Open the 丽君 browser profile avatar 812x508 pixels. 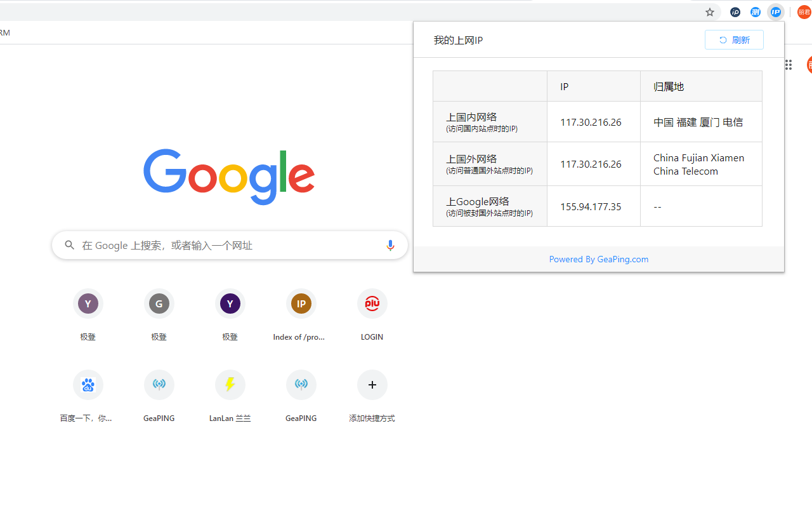tap(804, 11)
